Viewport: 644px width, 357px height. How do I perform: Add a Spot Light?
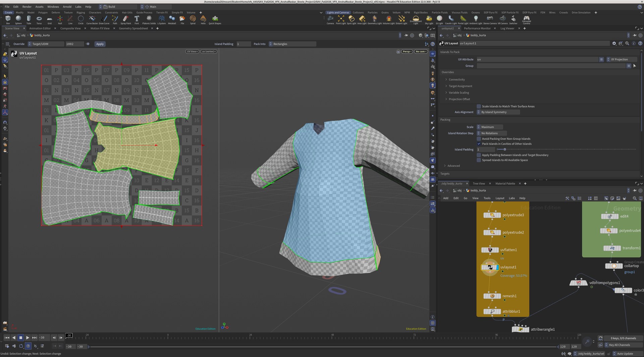[352, 20]
